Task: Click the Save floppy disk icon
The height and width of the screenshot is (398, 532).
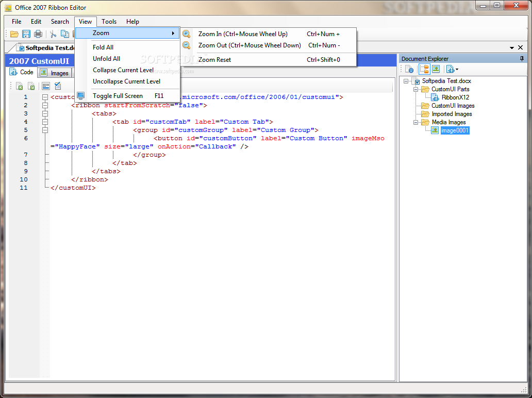Action: [x=26, y=34]
